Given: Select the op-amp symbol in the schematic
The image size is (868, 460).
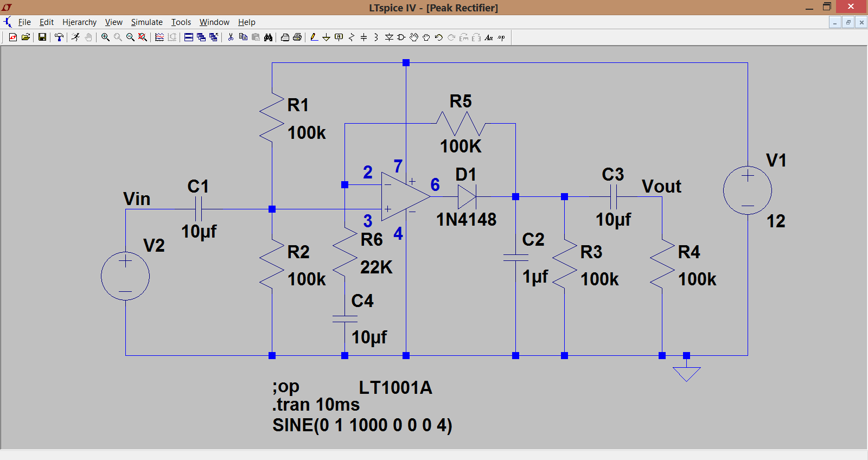Looking at the screenshot, I should (x=405, y=197).
